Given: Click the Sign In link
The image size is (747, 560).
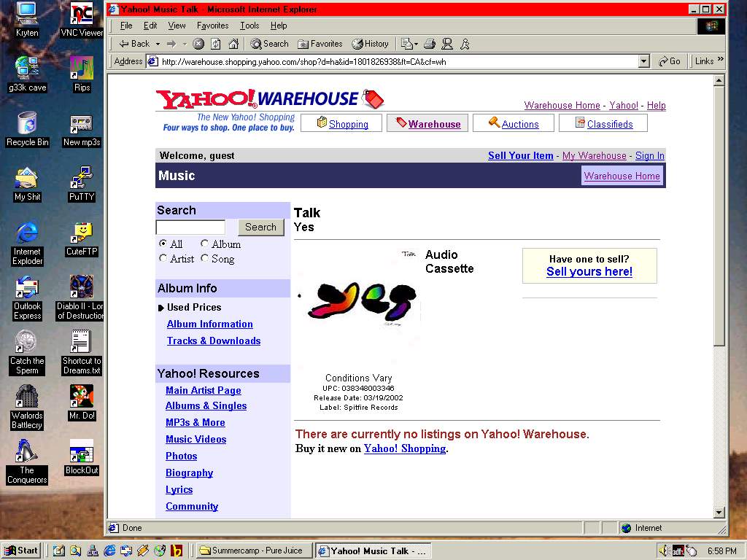Looking at the screenshot, I should pos(650,156).
